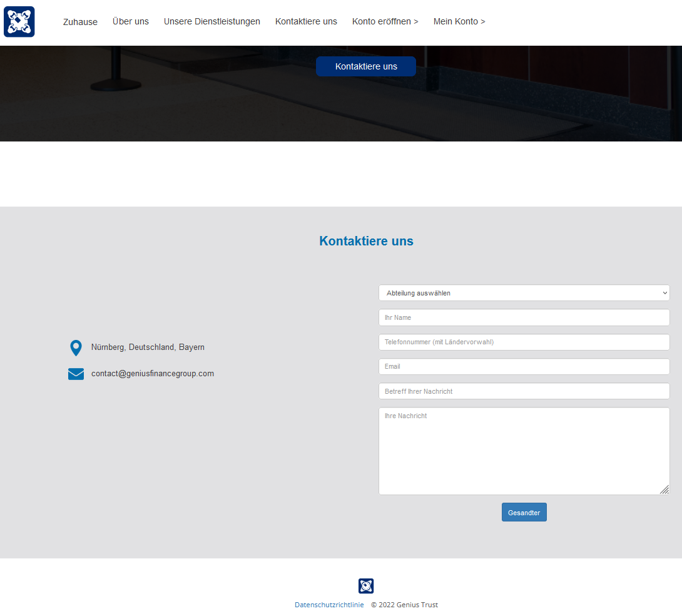Select Kontaktiere uns in the top navigation
This screenshot has height=616, width=682.
point(306,21)
